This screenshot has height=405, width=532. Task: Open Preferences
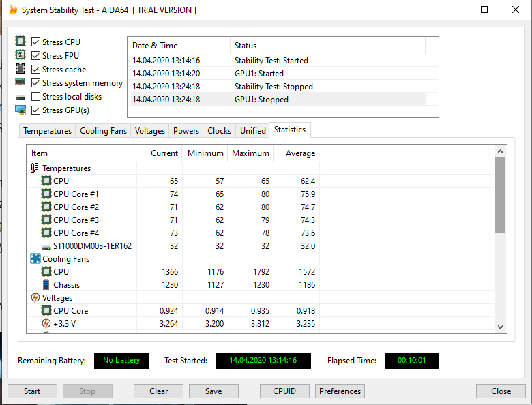(x=340, y=391)
